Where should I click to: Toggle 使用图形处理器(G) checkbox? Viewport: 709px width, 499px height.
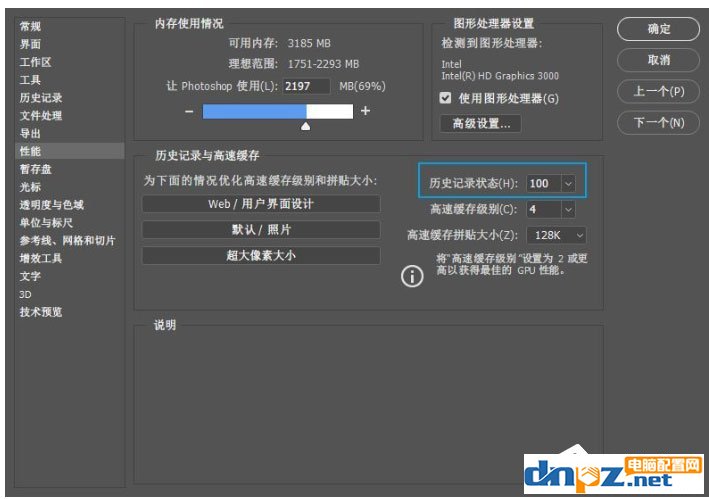pyautogui.click(x=445, y=98)
